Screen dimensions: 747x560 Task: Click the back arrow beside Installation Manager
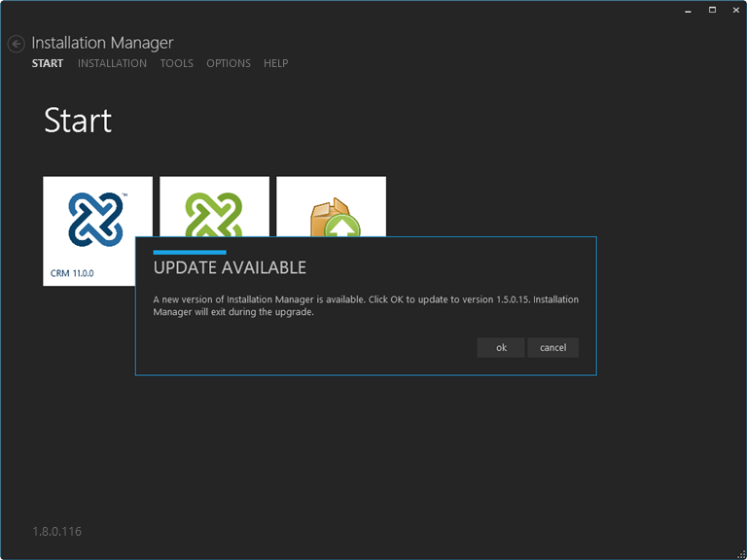pyautogui.click(x=16, y=44)
